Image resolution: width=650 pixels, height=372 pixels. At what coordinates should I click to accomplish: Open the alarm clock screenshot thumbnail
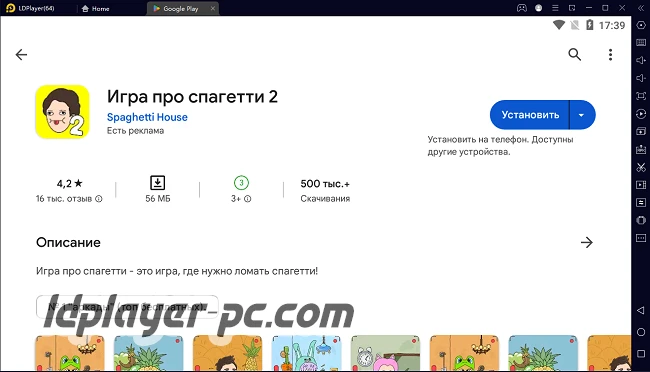(x=385, y=353)
